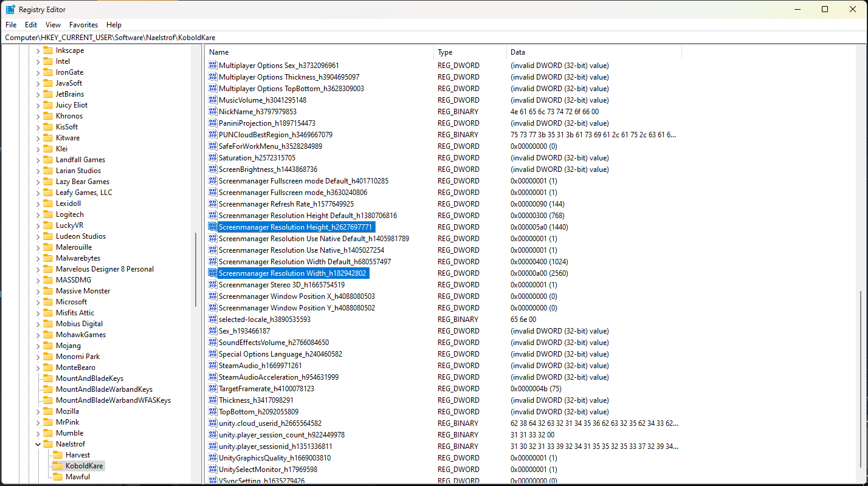Viewport: 868px width, 486px height.
Task: Expand the Mozilla tree node
Action: coord(38,411)
